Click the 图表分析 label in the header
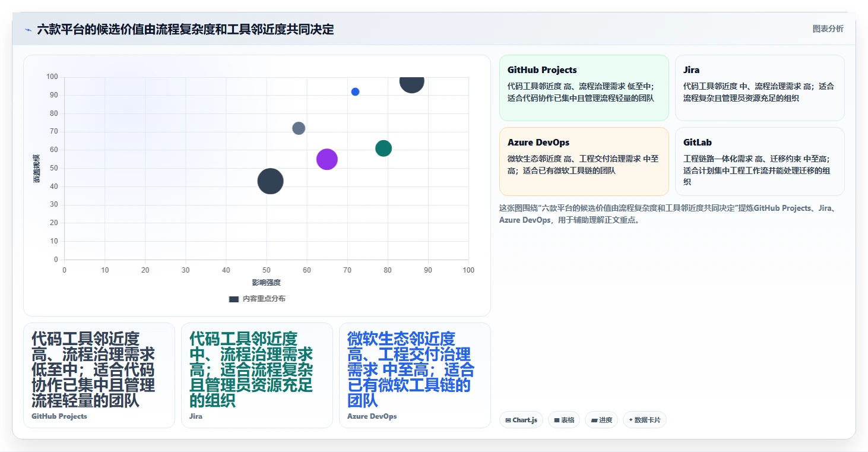The height and width of the screenshot is (452, 868). point(828,29)
